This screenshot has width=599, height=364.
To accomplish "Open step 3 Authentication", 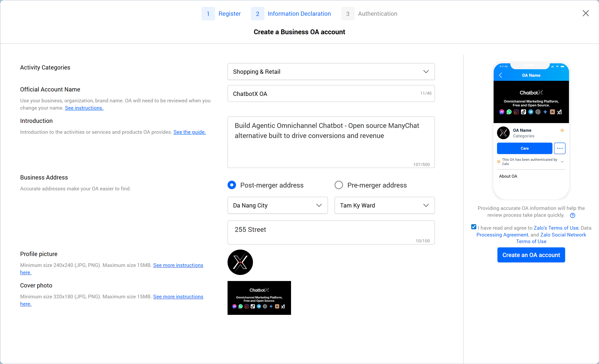I will coord(369,14).
